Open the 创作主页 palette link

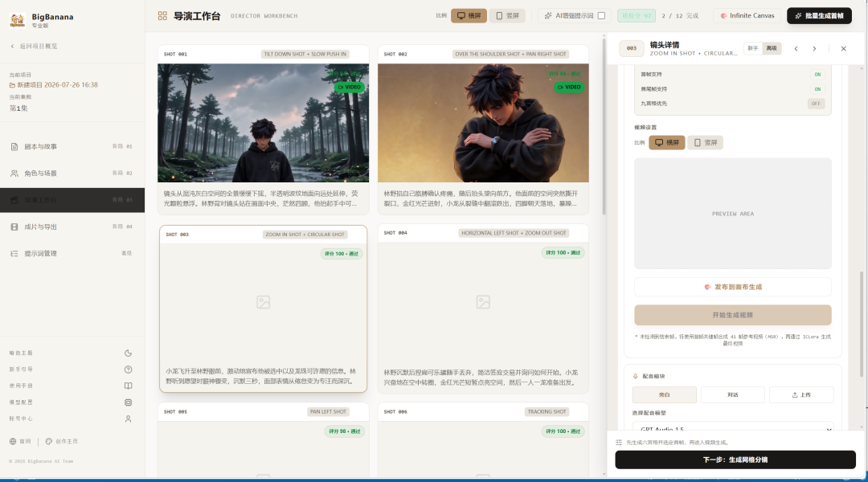pos(61,442)
